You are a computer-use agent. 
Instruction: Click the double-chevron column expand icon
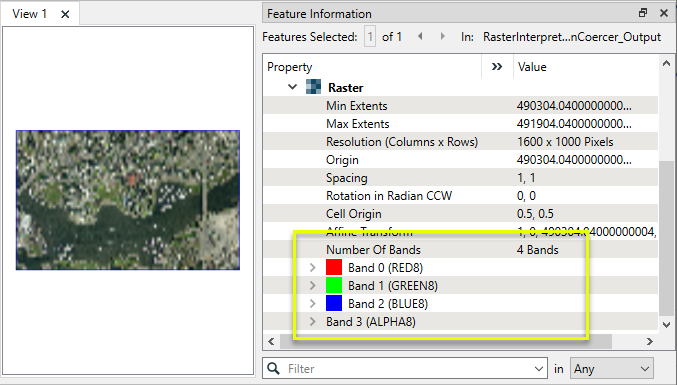497,66
